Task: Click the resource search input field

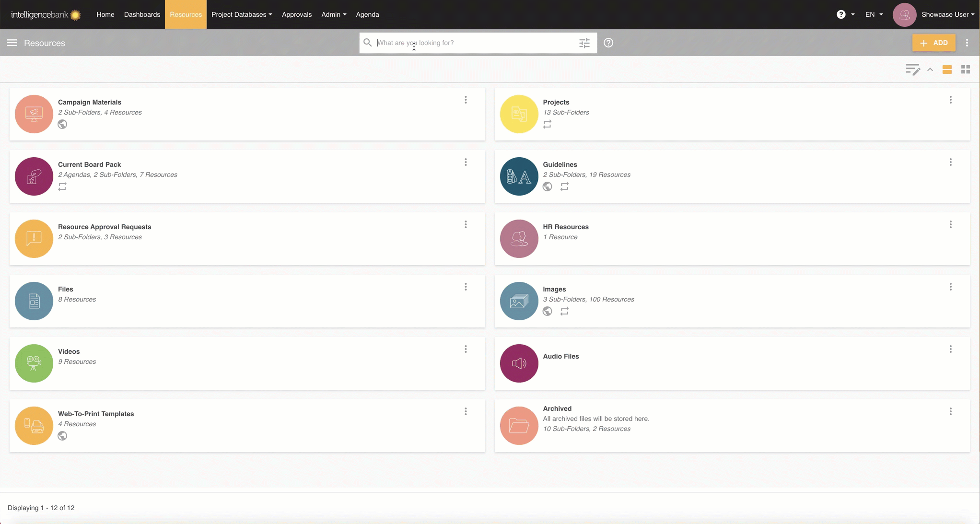Action: click(475, 43)
